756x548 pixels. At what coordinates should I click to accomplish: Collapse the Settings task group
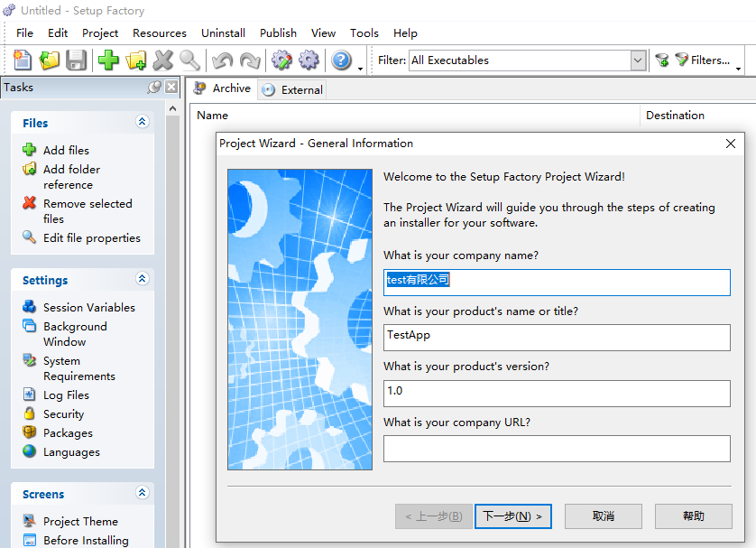pyautogui.click(x=142, y=279)
